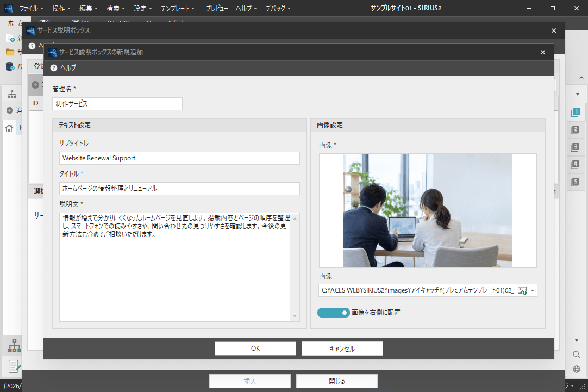The height and width of the screenshot is (392, 588).
Task: Click the sitemap tree icon in left panel
Action: 11,95
